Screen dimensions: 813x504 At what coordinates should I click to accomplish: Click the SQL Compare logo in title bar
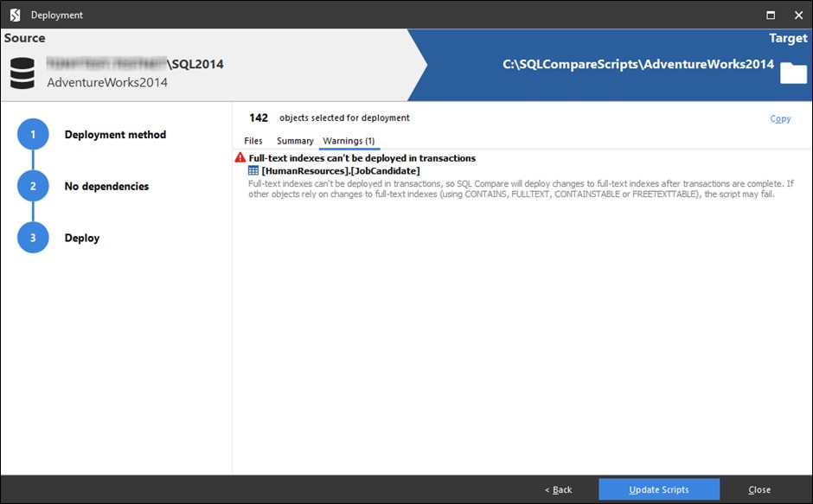(15, 15)
